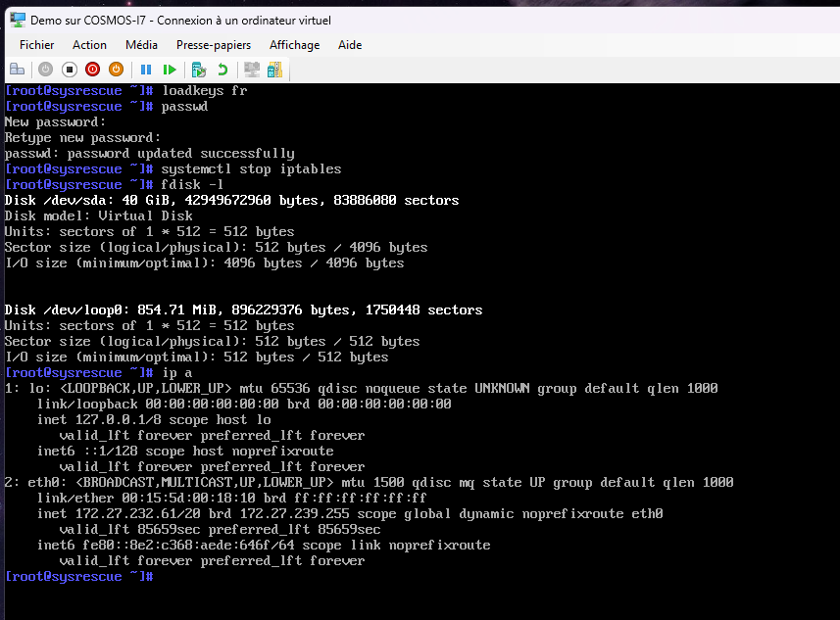This screenshot has width=840, height=620.
Task: Open the Fichier menu
Action: [37, 45]
